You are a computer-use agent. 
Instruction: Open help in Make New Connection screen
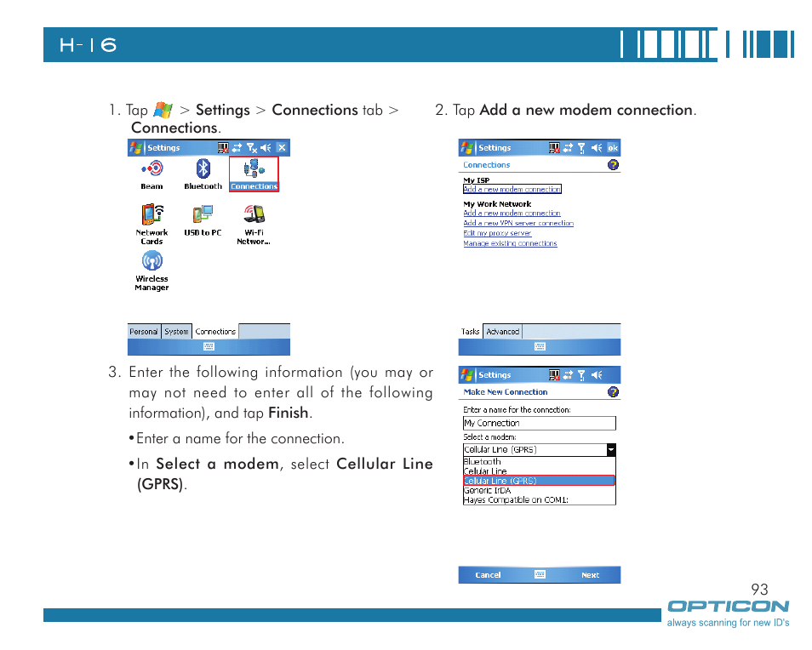click(613, 391)
